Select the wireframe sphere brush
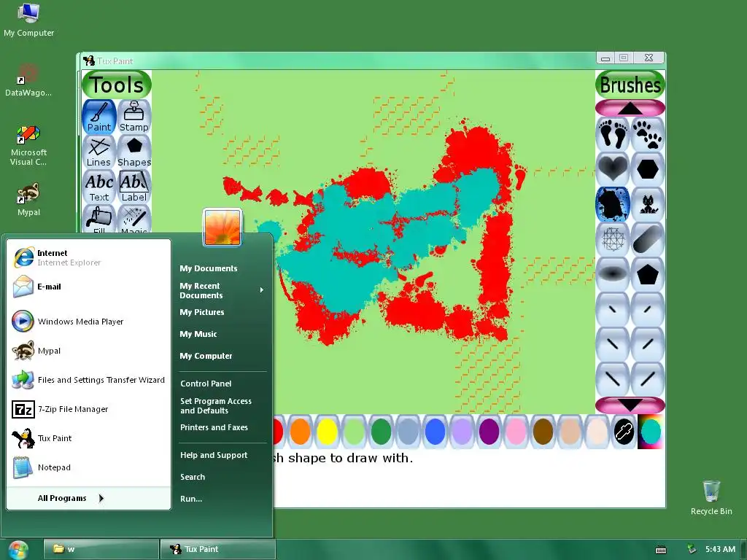The image size is (747, 560). (x=613, y=239)
